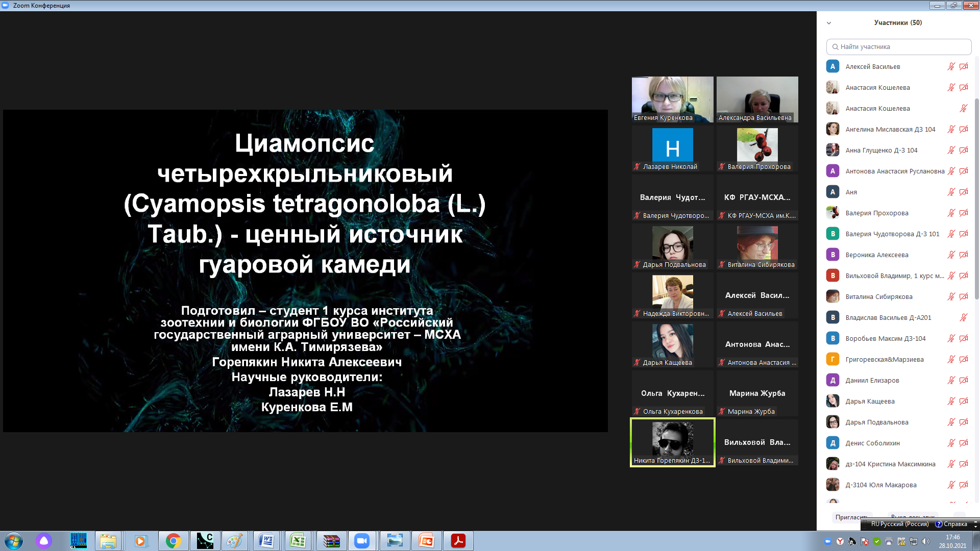980x551 pixels.
Task: Click дз-104 Кристина Максимкина in list
Action: coord(890,464)
